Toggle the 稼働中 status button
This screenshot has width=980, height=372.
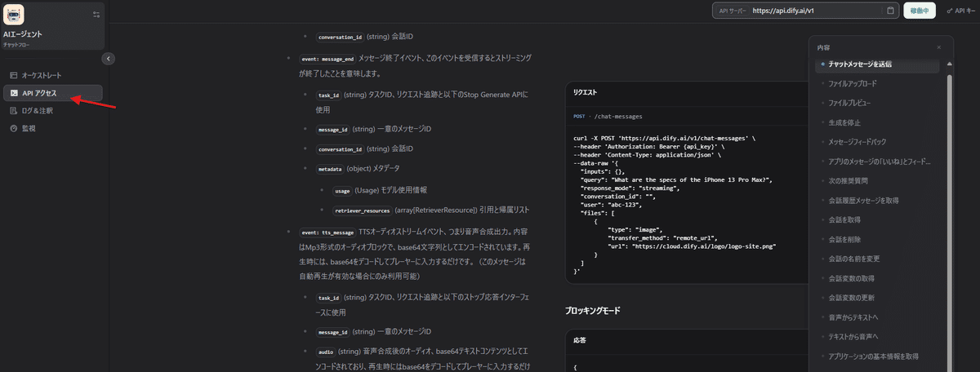pyautogui.click(x=919, y=11)
